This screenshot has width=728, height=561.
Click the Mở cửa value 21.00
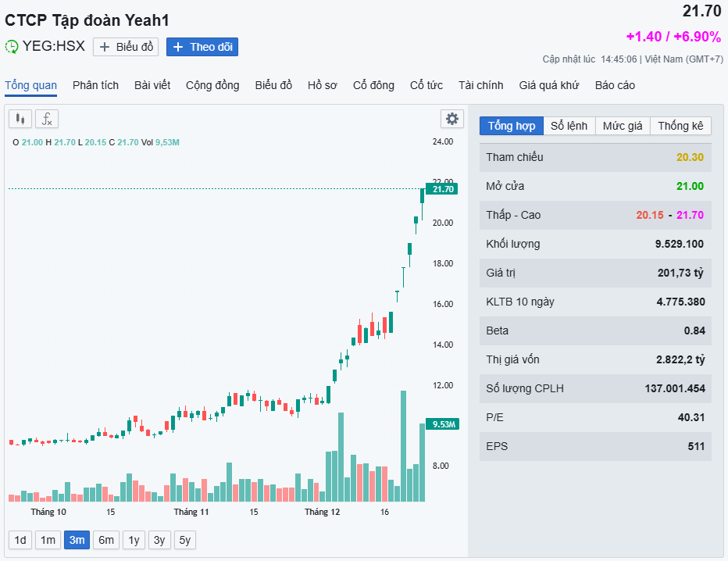coord(690,186)
